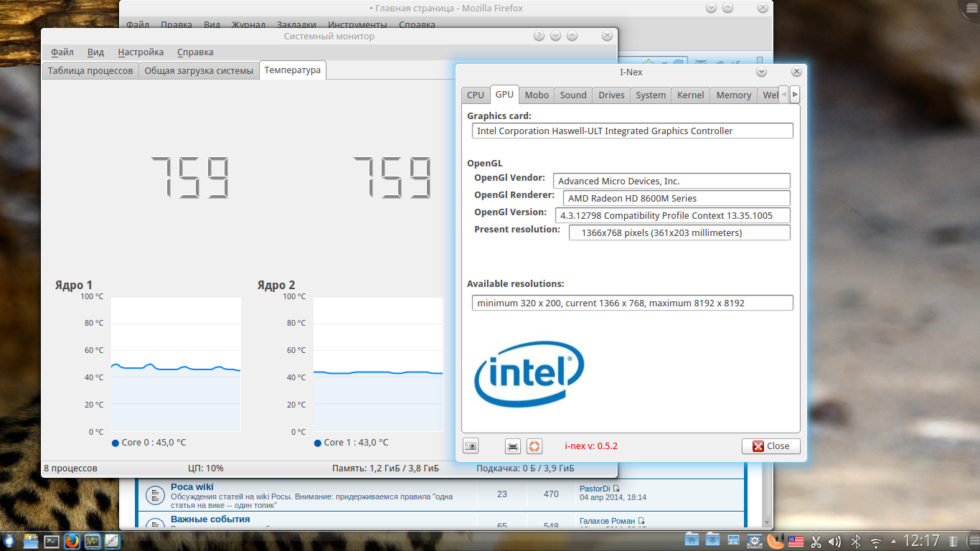The width and height of the screenshot is (980, 551).
Task: Open the Галахов Роман user link
Action: (x=607, y=521)
